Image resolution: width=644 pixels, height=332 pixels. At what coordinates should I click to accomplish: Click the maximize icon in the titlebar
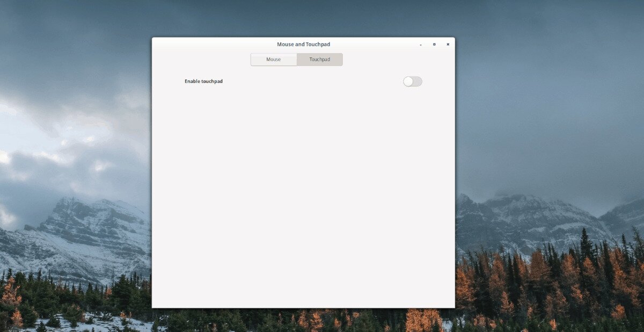(x=434, y=45)
